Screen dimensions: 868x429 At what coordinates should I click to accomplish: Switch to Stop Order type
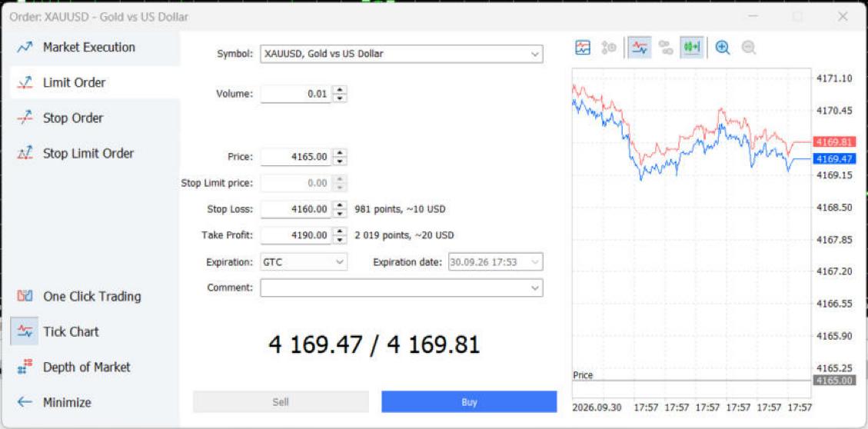[73, 118]
